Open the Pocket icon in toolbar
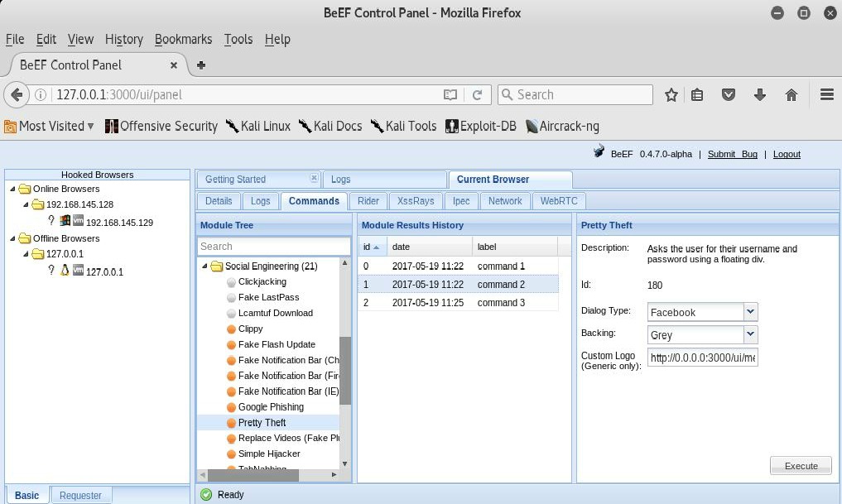This screenshot has width=842, height=504. (x=728, y=95)
